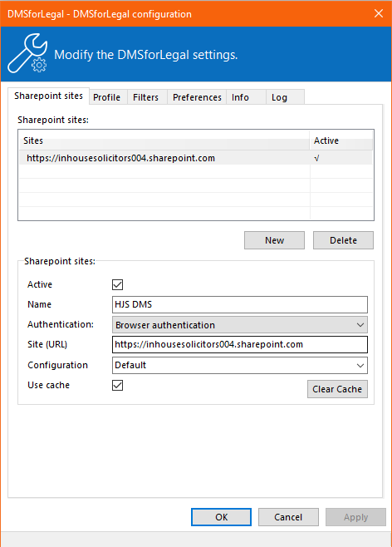Confirm settings with the OK button
The image size is (392, 547).
click(221, 517)
